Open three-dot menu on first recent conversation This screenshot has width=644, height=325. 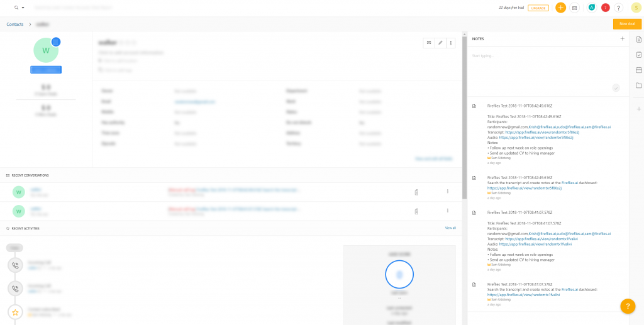tap(448, 191)
